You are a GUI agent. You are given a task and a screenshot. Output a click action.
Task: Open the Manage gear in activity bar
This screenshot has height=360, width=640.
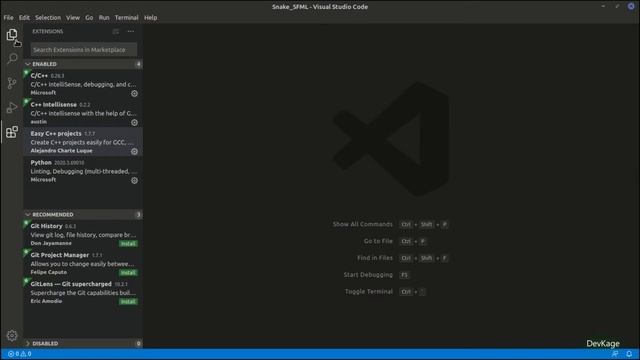(12, 336)
